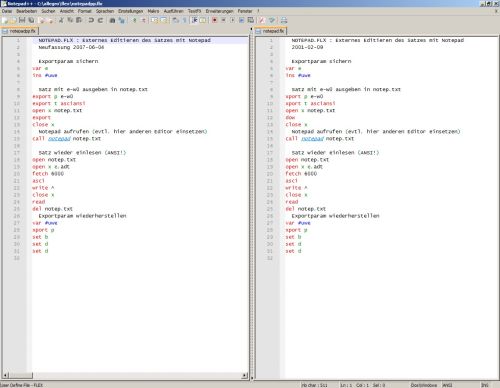Click the Save recorded macro icon
Screen dimensions: 500x388
tap(251, 20)
